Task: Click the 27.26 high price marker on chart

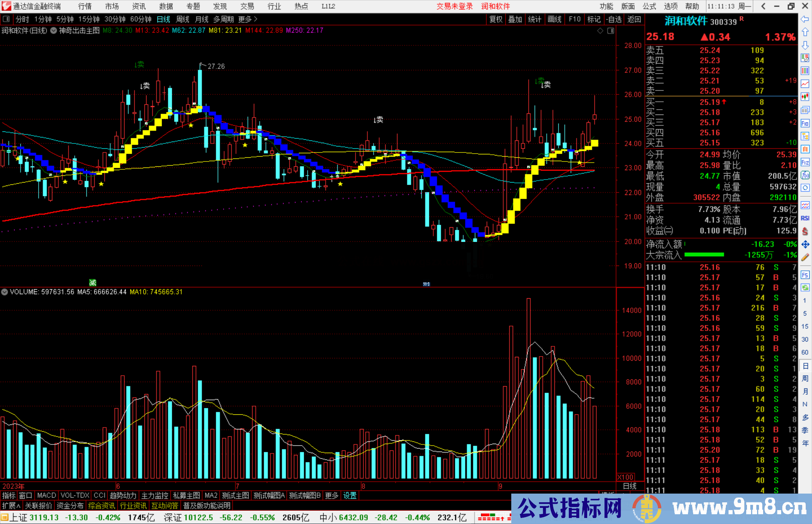Action: coord(216,66)
